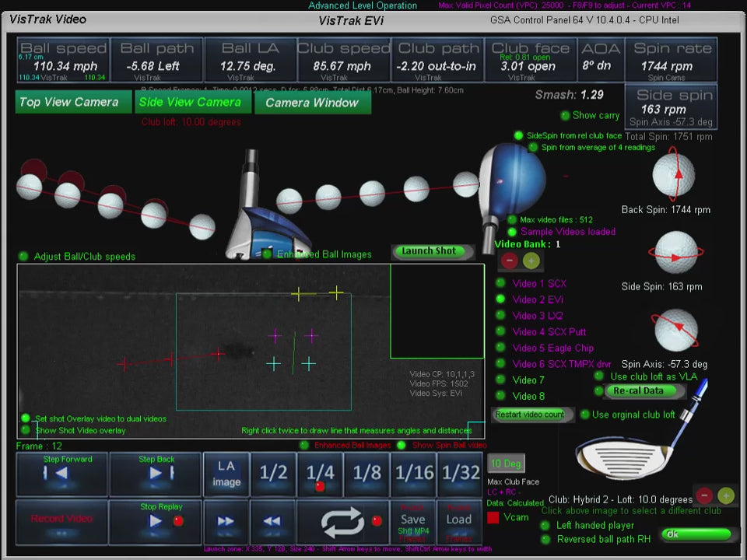Click the Record Video button

(x=62, y=521)
